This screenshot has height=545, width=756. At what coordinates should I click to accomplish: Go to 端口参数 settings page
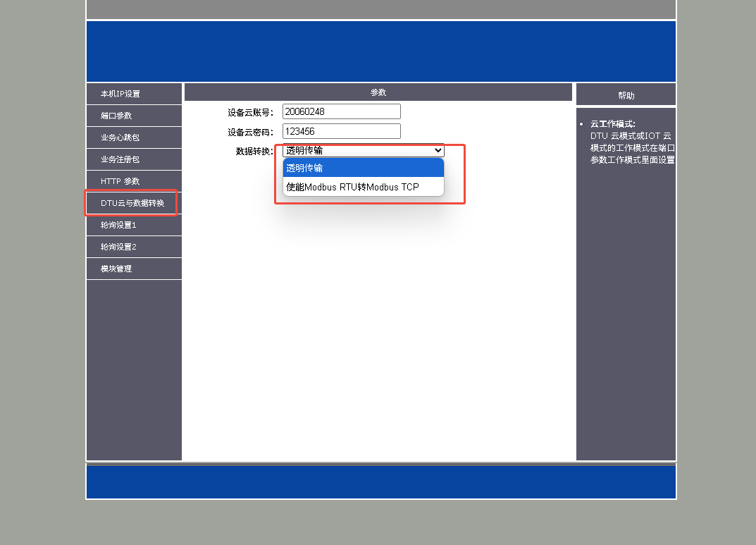click(116, 116)
